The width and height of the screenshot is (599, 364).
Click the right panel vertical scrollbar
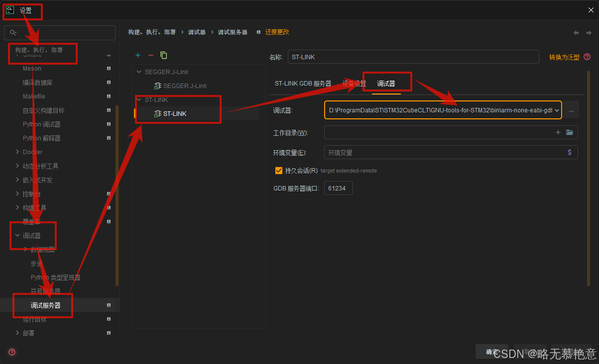point(589,179)
